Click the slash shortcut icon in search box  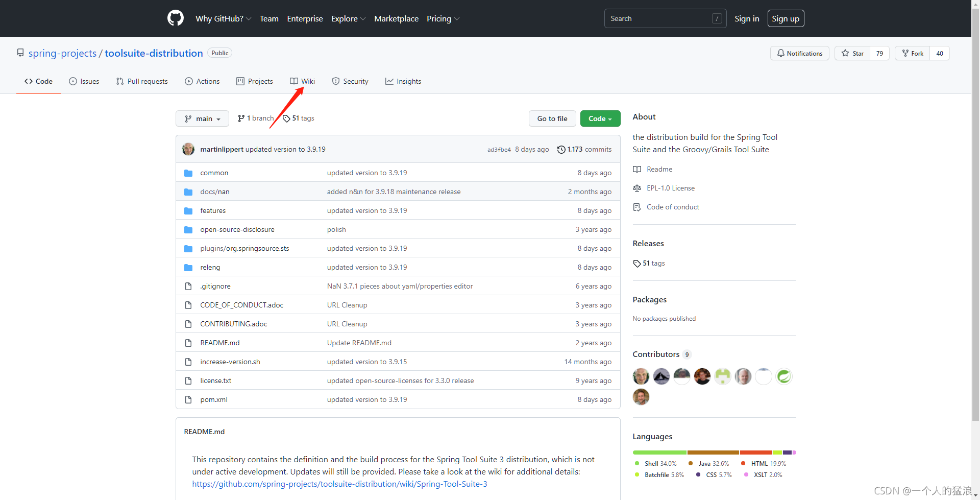717,18
